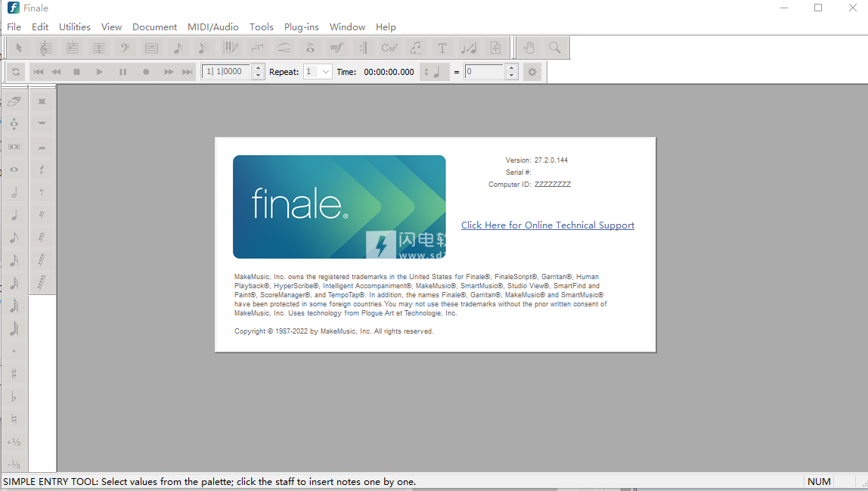Image resolution: width=868 pixels, height=491 pixels.
Task: Pick the Clef tool with bass clef
Action: point(125,48)
